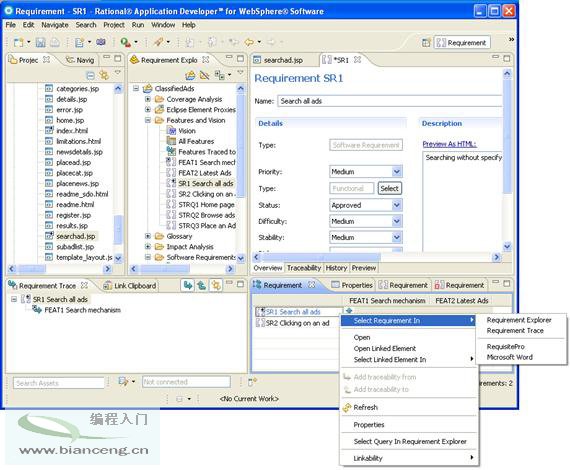Click the Requirement perspective button
Viewport: 570px width, 470px height.
[462, 43]
